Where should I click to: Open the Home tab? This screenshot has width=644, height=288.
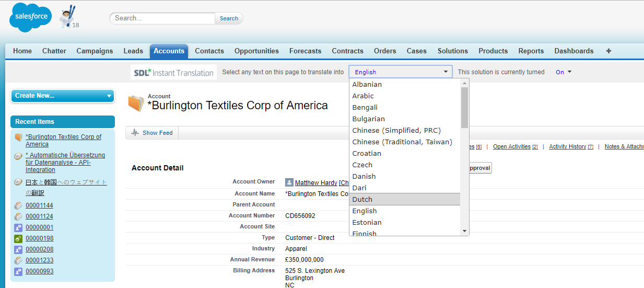(x=22, y=51)
